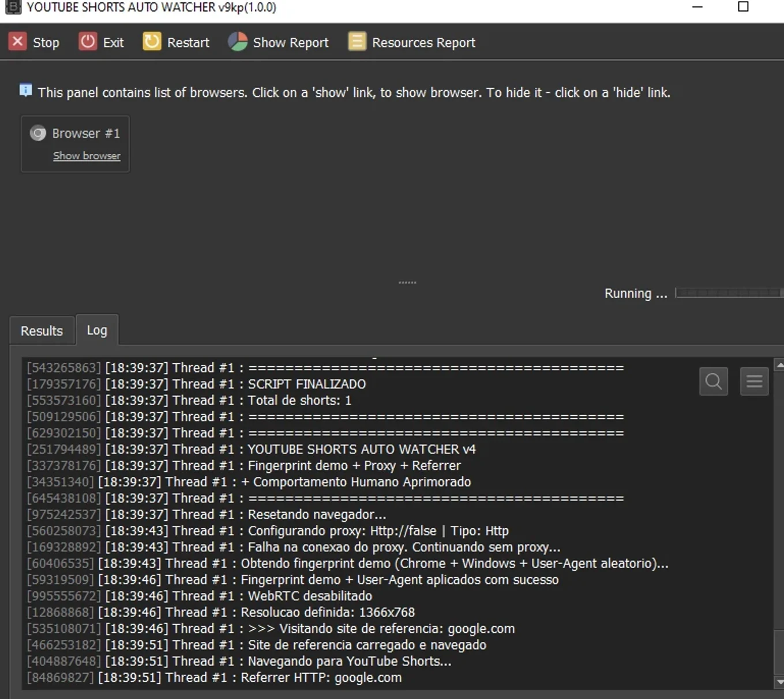The image size is (784, 699).
Task: Click the Stop label button
Action: click(x=46, y=43)
